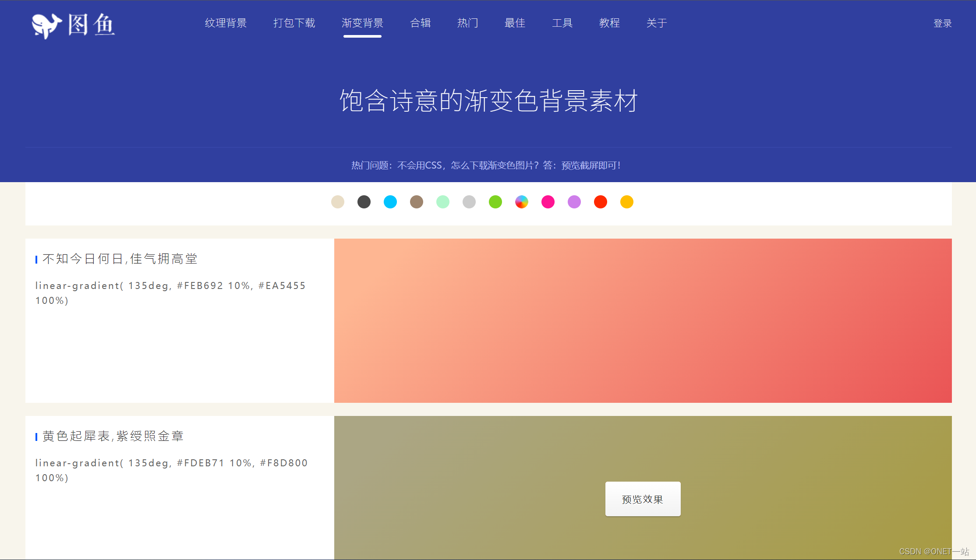Click the orange-red gradient preview panel
This screenshot has width=976, height=560.
coord(643,321)
